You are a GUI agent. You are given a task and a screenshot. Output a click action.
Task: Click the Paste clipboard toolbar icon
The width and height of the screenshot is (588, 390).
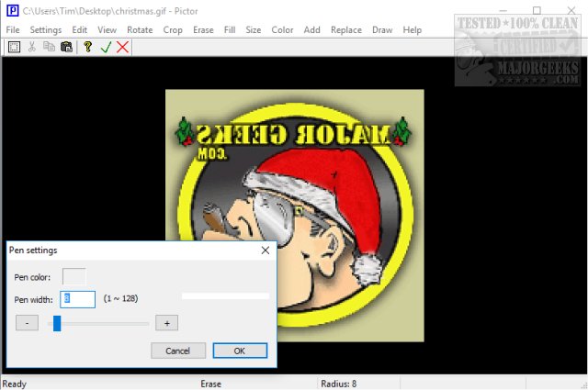click(66, 47)
